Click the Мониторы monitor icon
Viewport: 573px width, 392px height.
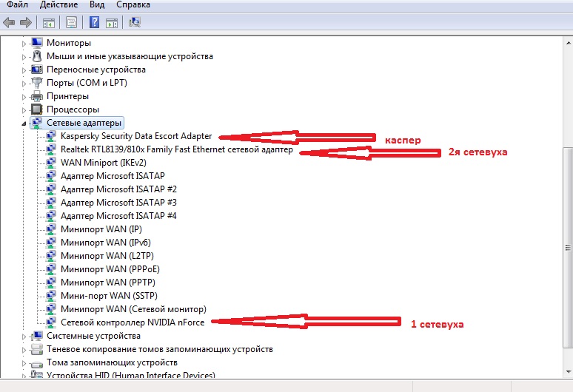(37, 43)
